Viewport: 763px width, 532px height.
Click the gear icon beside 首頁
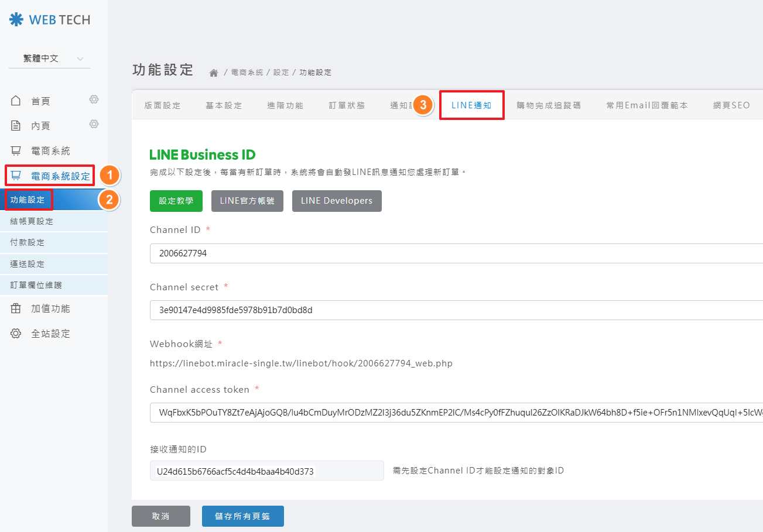[x=94, y=99]
